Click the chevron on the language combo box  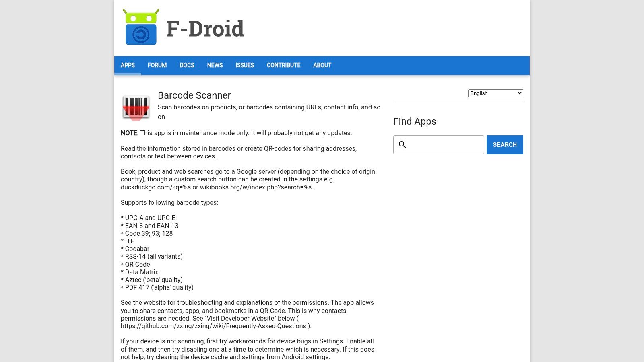tap(518, 93)
